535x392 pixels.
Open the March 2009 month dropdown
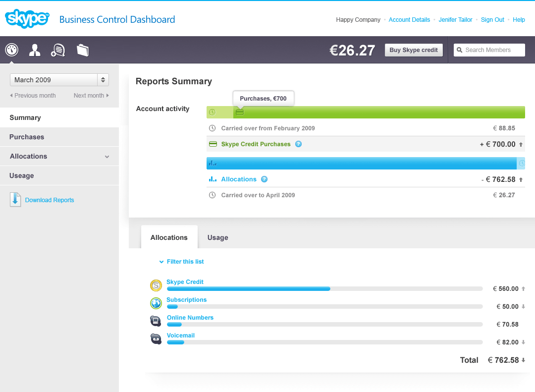coord(59,80)
